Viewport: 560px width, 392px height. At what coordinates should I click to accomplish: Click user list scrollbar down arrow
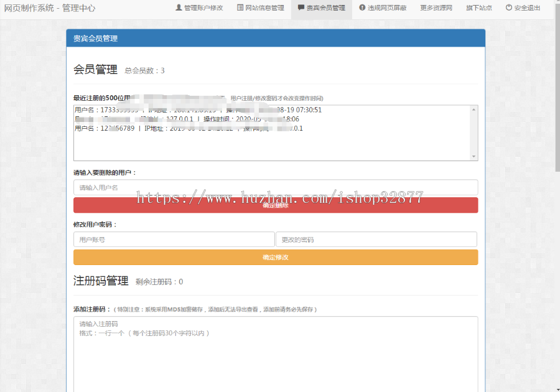click(474, 156)
